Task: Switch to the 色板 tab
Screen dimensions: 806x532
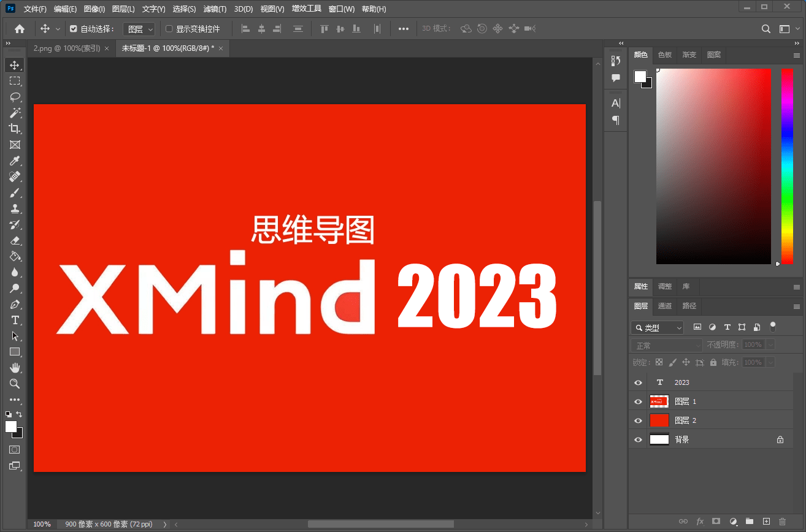Action: click(x=665, y=55)
